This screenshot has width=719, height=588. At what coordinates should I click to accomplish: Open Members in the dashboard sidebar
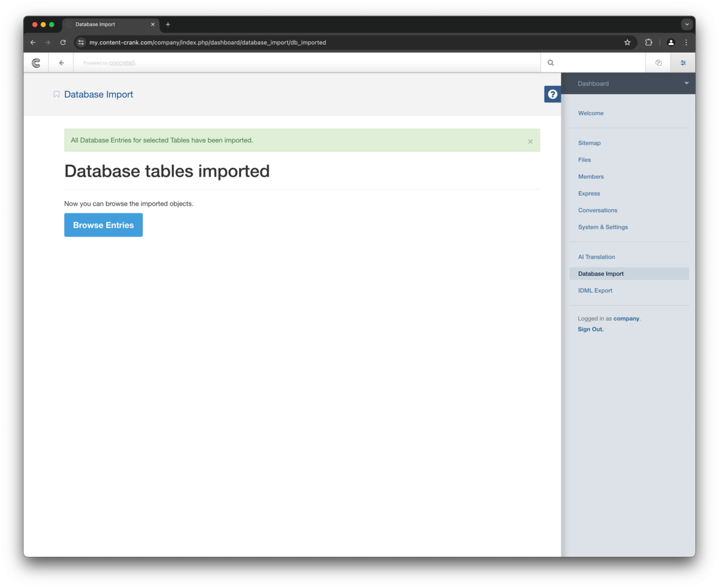point(591,177)
